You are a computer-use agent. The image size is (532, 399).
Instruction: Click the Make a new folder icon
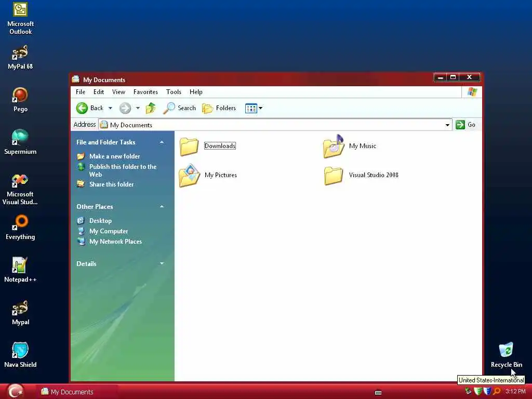[x=81, y=156]
